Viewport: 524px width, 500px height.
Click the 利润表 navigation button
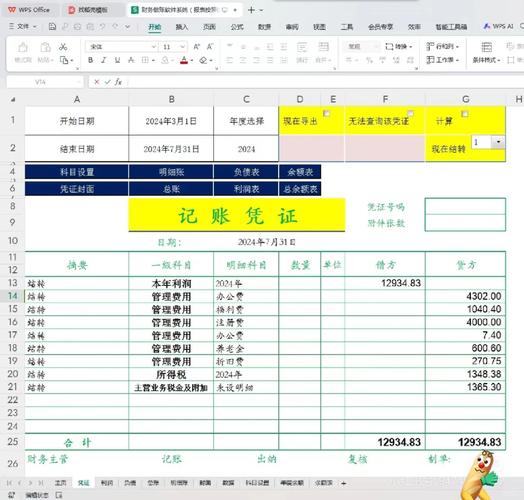pyautogui.click(x=247, y=189)
